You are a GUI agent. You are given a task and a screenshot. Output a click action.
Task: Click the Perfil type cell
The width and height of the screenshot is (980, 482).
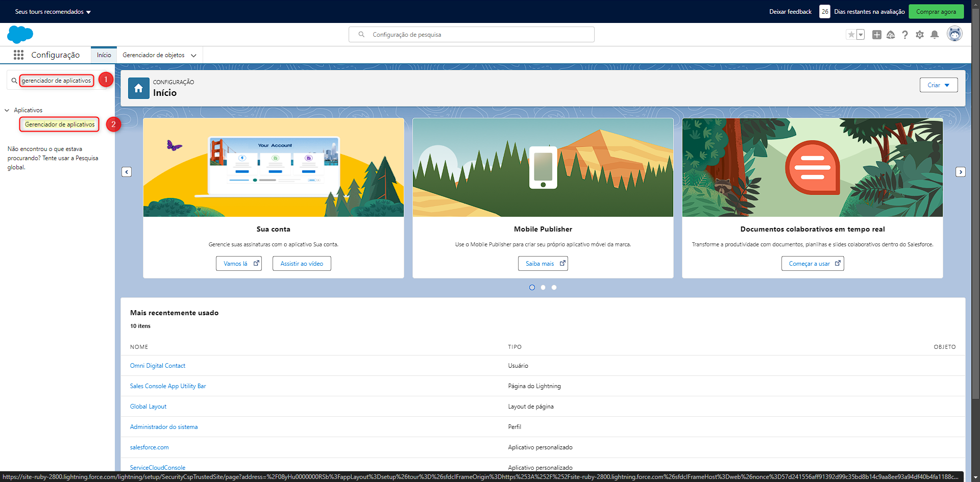point(514,427)
